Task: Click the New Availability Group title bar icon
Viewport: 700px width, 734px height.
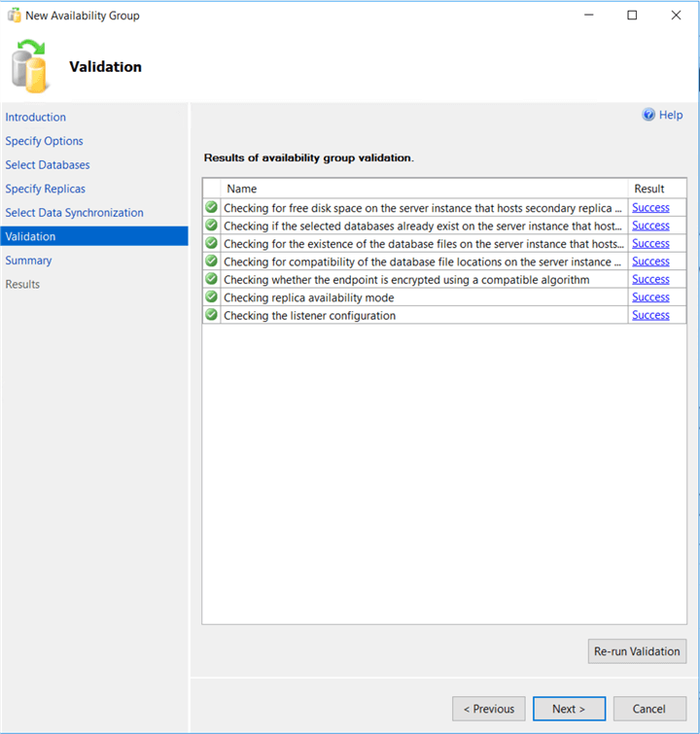Action: click(14, 16)
